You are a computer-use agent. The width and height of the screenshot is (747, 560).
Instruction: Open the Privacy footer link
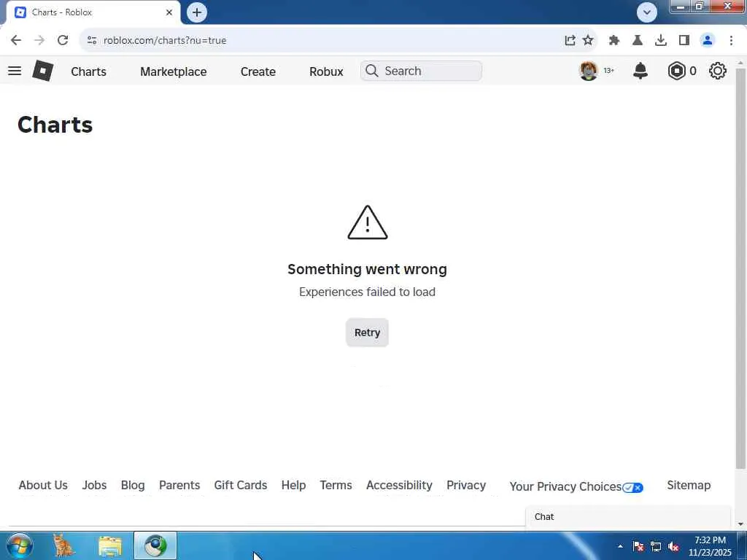pos(466,485)
